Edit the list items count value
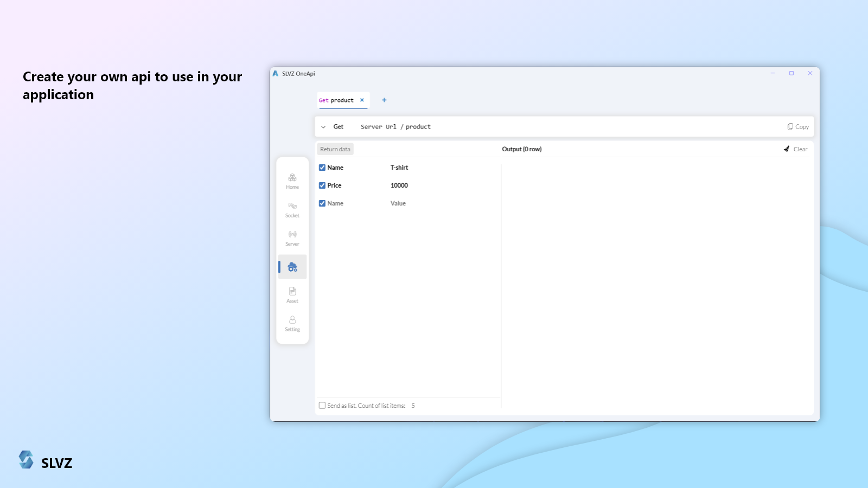 (x=413, y=406)
